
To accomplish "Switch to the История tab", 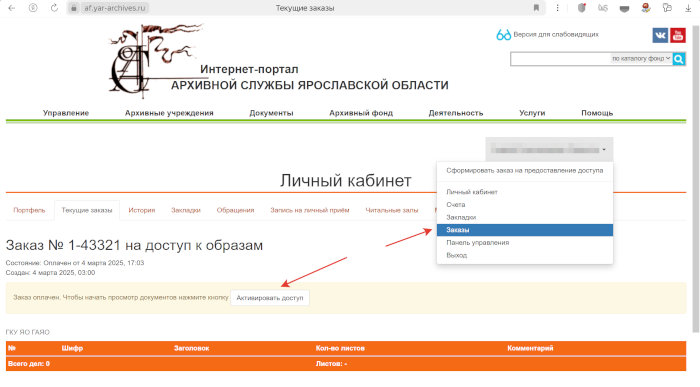I will click(142, 210).
